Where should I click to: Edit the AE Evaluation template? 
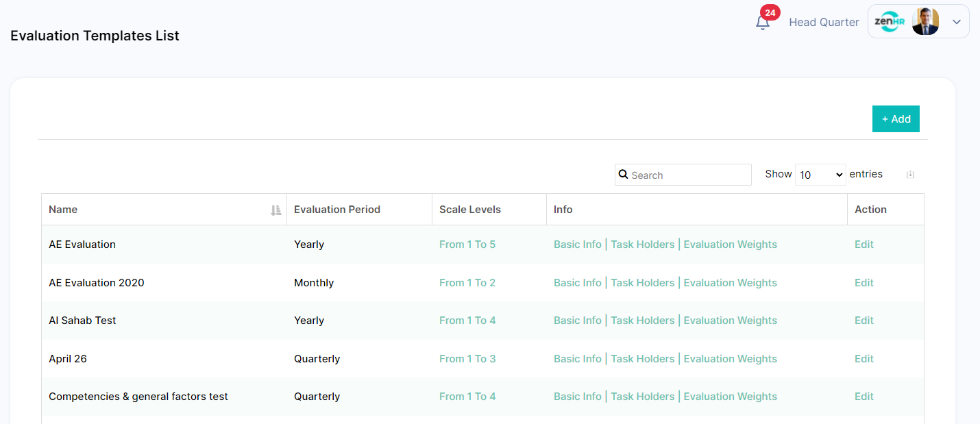tap(864, 245)
